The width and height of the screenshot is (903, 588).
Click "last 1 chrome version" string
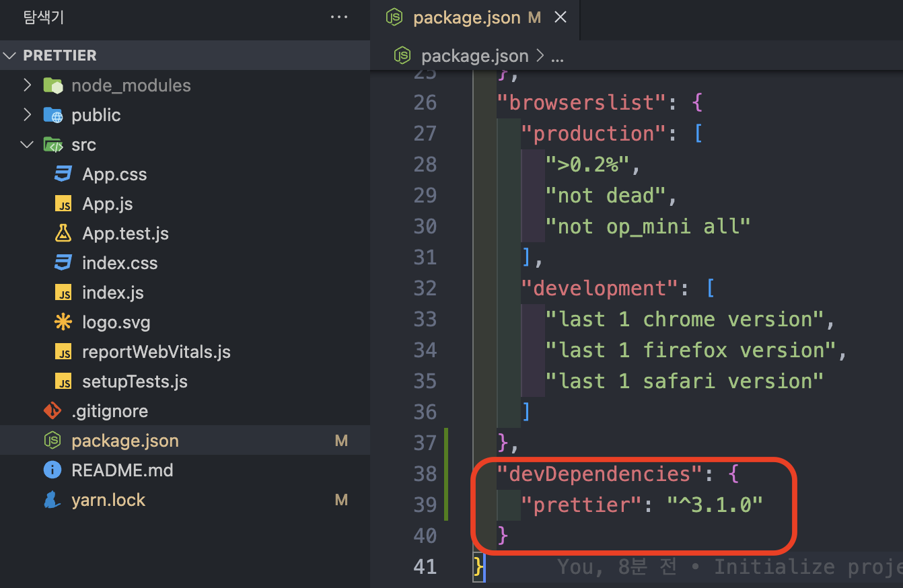pos(684,319)
